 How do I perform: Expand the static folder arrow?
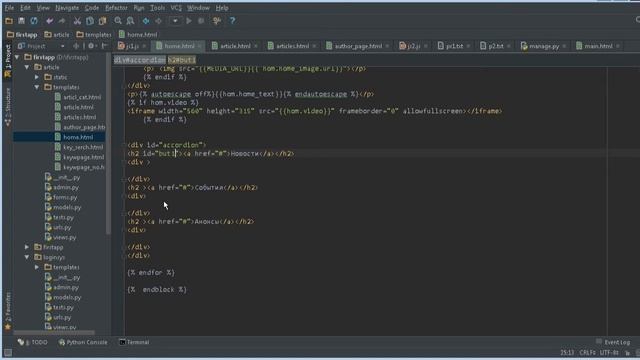click(x=37, y=77)
